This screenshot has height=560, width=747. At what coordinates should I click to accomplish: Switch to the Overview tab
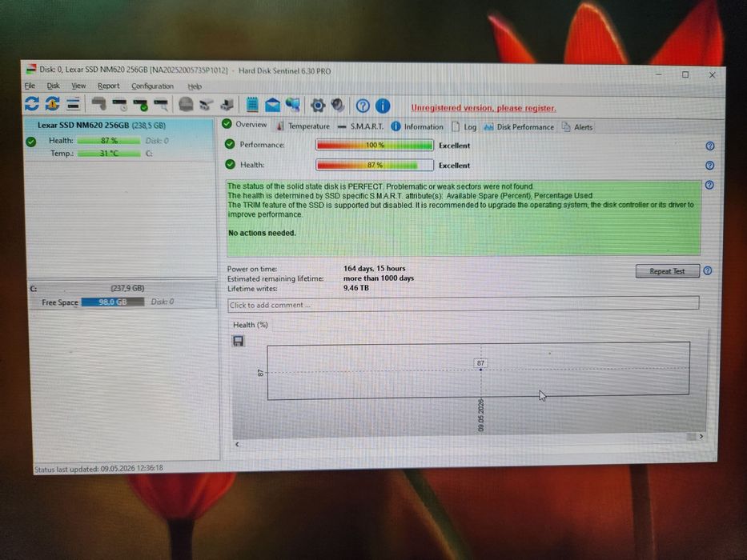tap(244, 124)
